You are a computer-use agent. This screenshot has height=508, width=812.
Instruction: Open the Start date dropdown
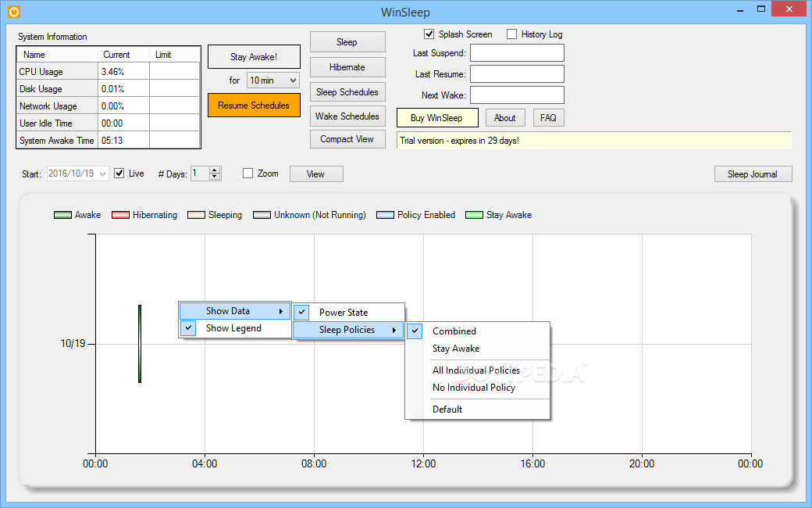click(x=103, y=174)
